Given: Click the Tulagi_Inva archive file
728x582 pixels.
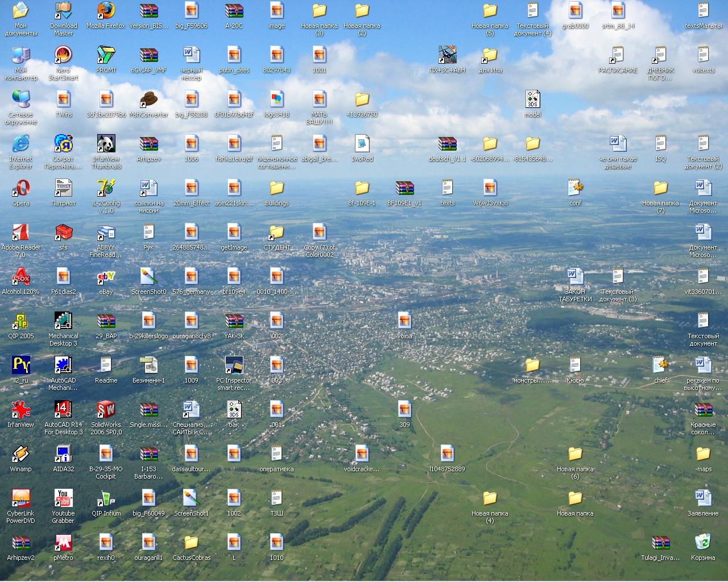Looking at the screenshot, I should click(x=660, y=543).
